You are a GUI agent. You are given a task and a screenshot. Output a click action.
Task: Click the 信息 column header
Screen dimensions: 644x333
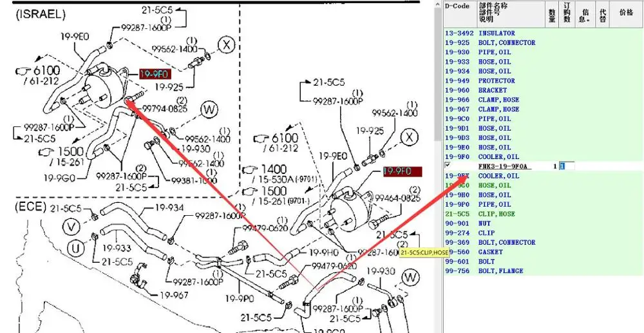(585, 14)
